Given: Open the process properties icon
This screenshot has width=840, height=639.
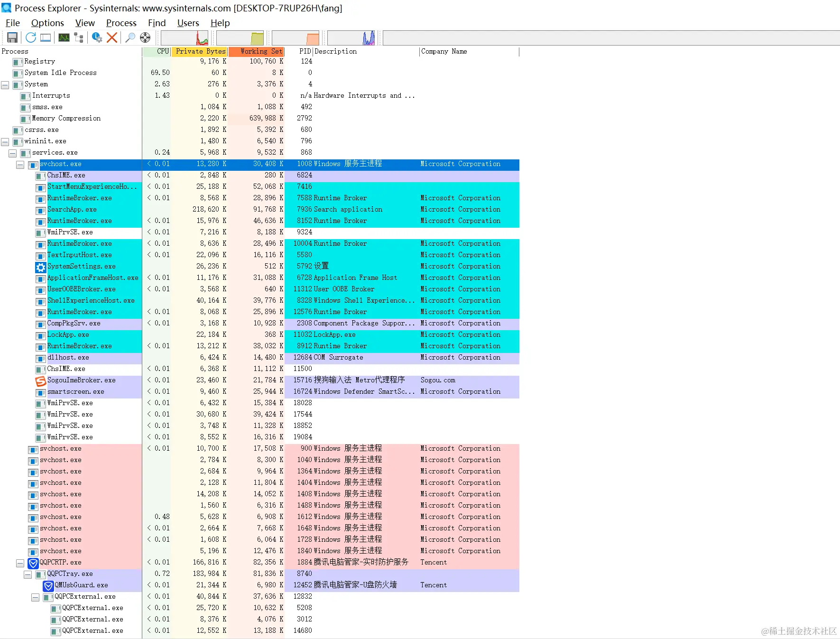Looking at the screenshot, I should point(97,37).
